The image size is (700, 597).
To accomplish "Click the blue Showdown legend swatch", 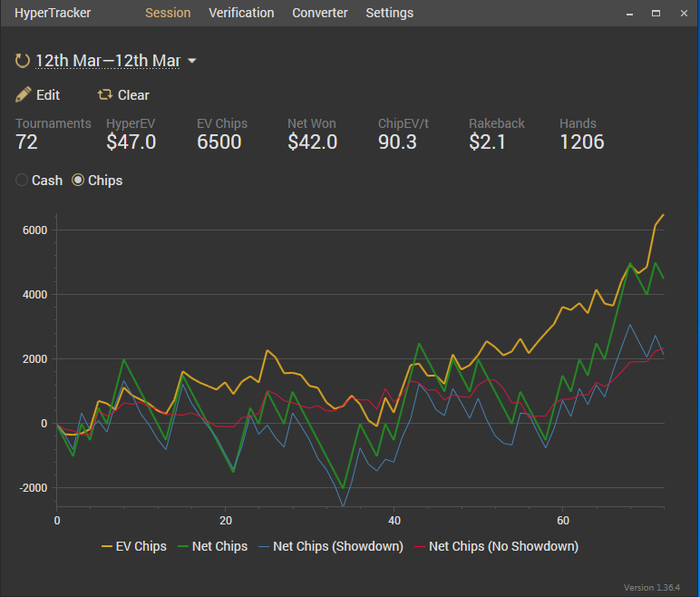I will [264, 547].
